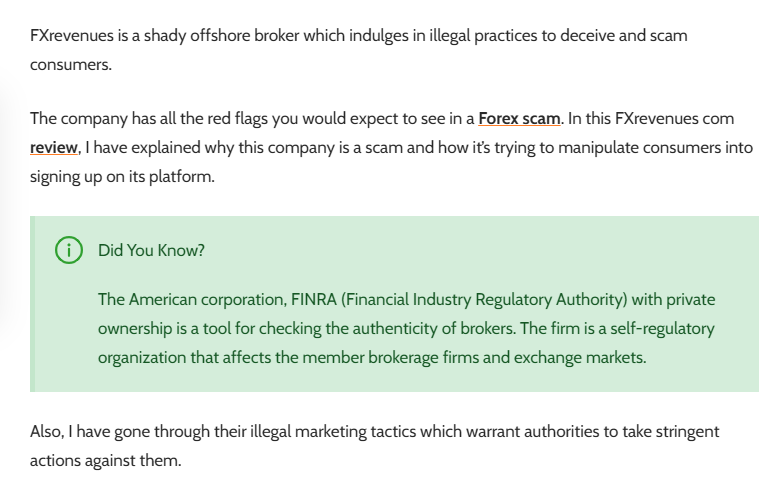Click "The American corporation" in the callout
Image resolution: width=772 pixels, height=477 pixels.
click(192, 299)
